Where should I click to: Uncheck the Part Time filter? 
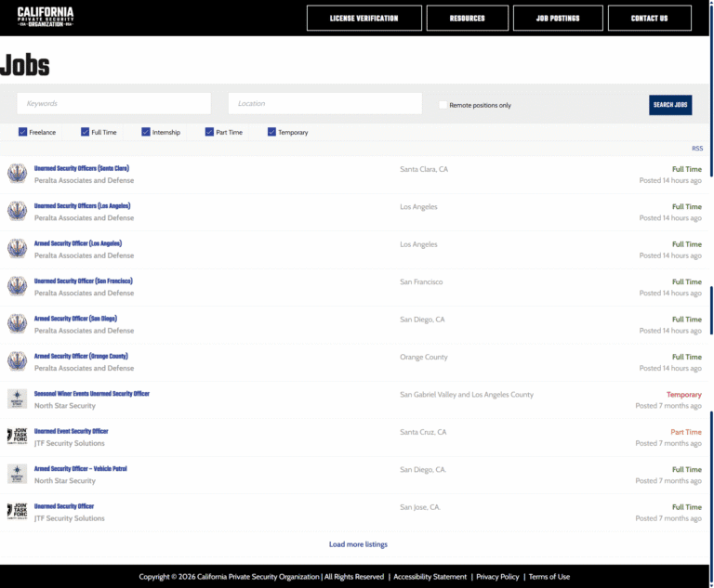point(209,132)
